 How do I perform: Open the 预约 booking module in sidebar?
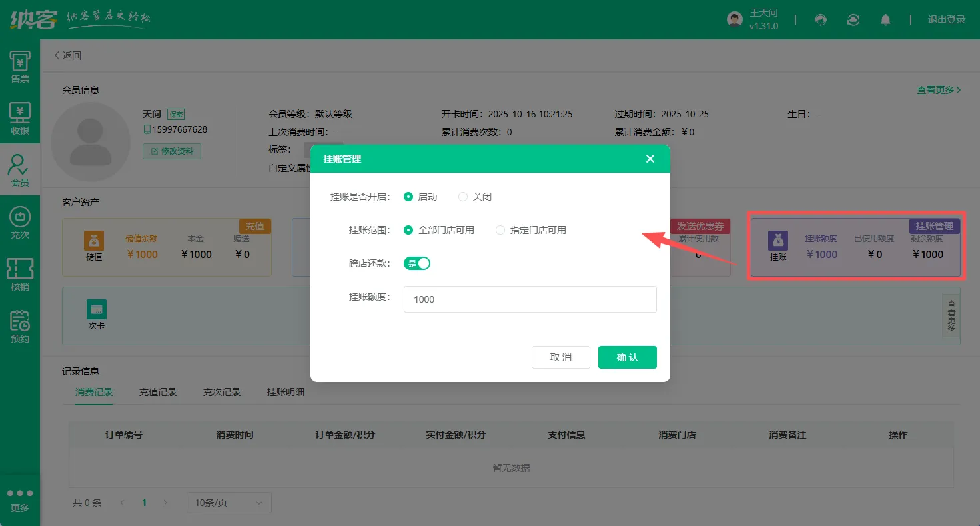(20, 325)
